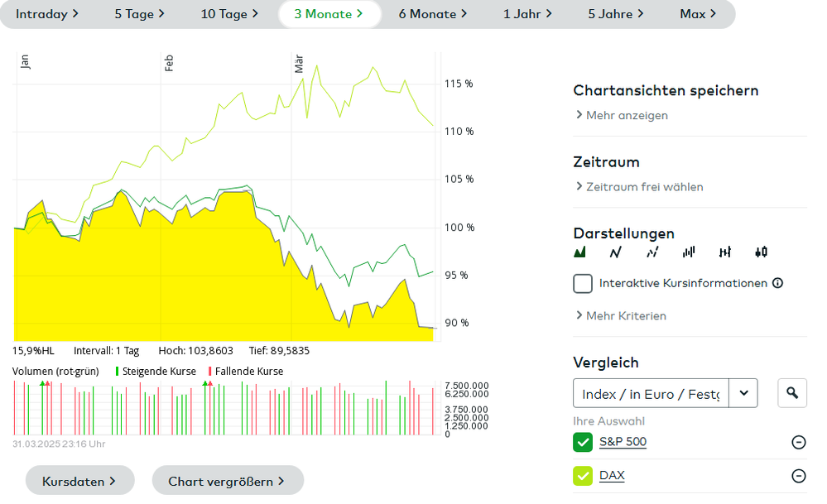Remove S&P 500 with its minus icon
827x504 pixels.
point(799,442)
